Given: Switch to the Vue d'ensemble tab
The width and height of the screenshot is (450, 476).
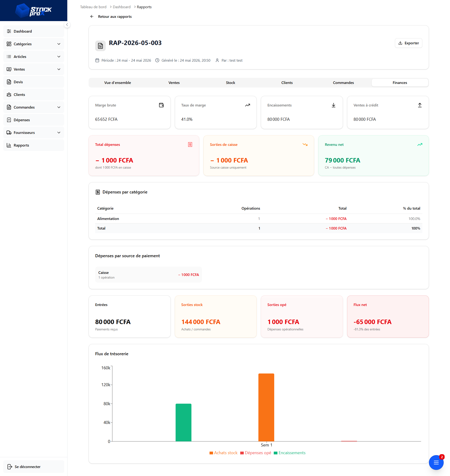Looking at the screenshot, I should [x=117, y=83].
